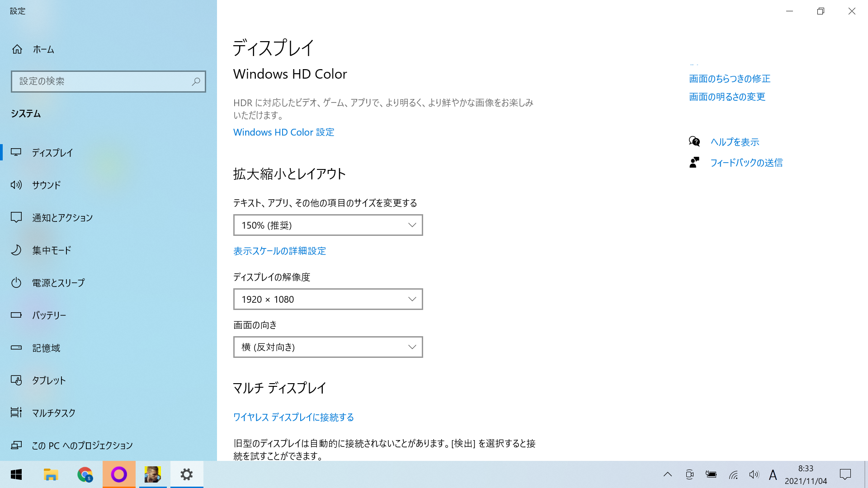Open Battery settings icon
This screenshot has width=868, height=488.
(x=16, y=315)
